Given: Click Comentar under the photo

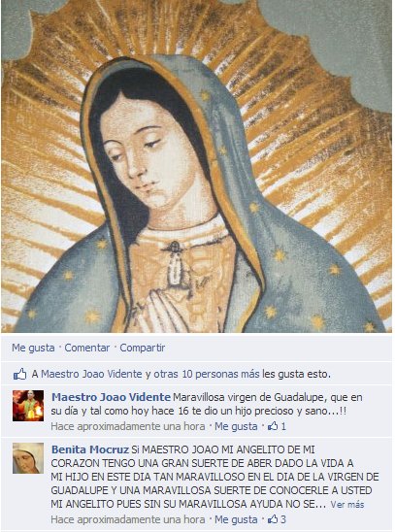Looking at the screenshot, I should [86, 348].
